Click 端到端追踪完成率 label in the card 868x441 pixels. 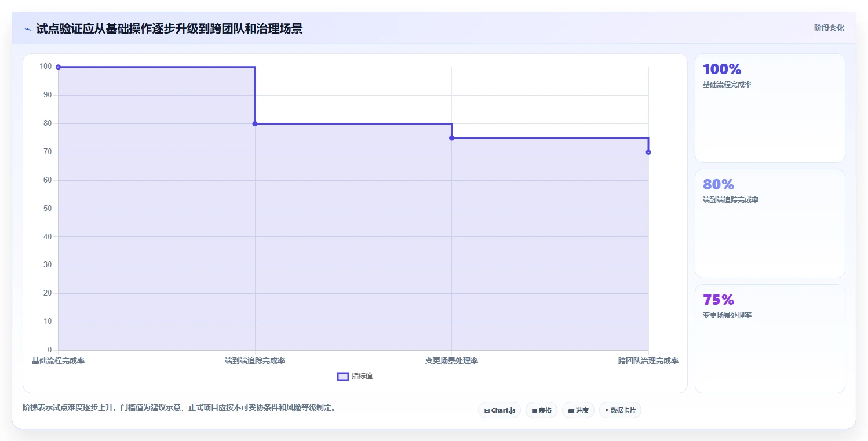[x=731, y=200]
